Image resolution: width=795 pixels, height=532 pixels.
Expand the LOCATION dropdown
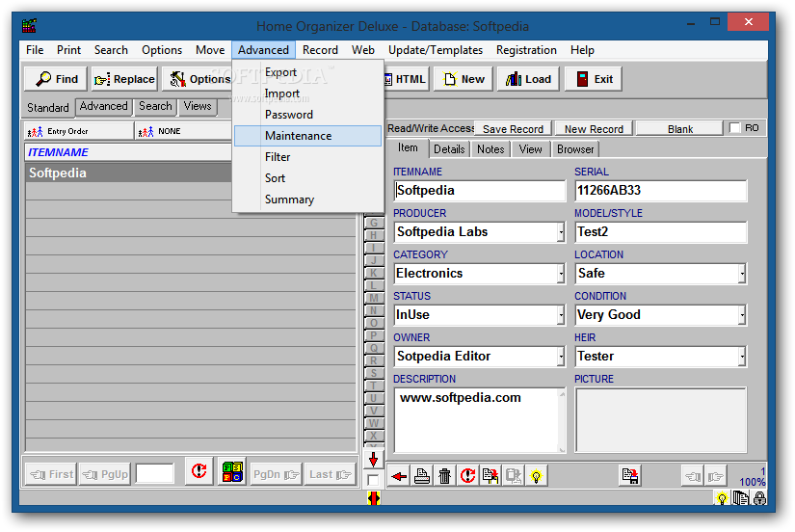(x=742, y=274)
